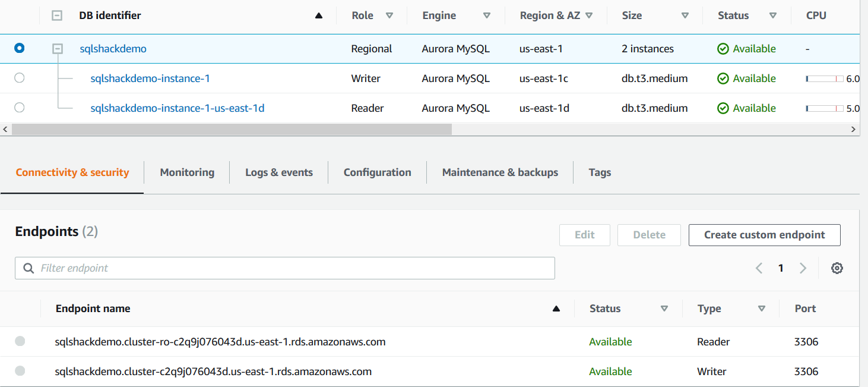Select the sqlshackdemo cluster radio button
This screenshot has width=868, height=387.
pyautogui.click(x=20, y=48)
